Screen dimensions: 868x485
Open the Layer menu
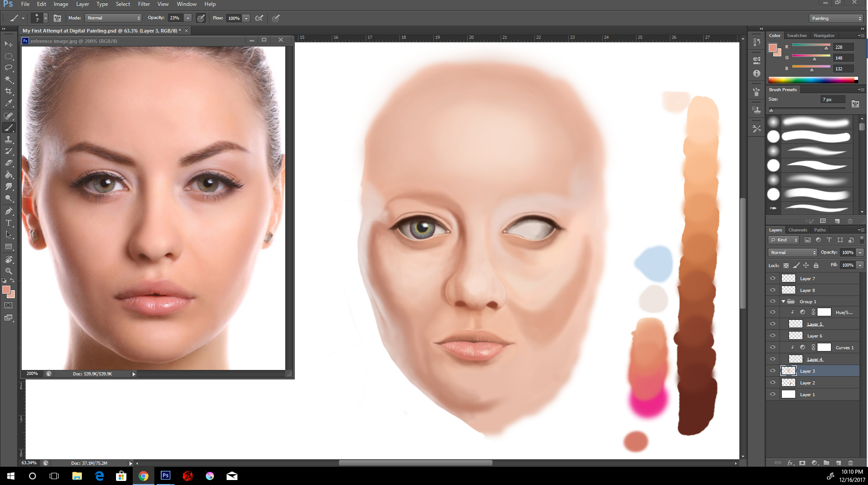point(83,4)
